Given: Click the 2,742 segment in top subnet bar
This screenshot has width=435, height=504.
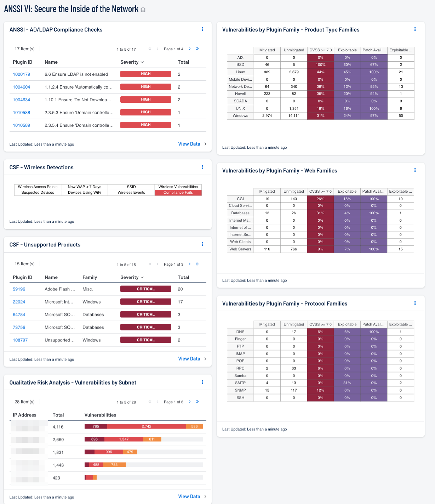Looking at the screenshot, I should point(147,426).
